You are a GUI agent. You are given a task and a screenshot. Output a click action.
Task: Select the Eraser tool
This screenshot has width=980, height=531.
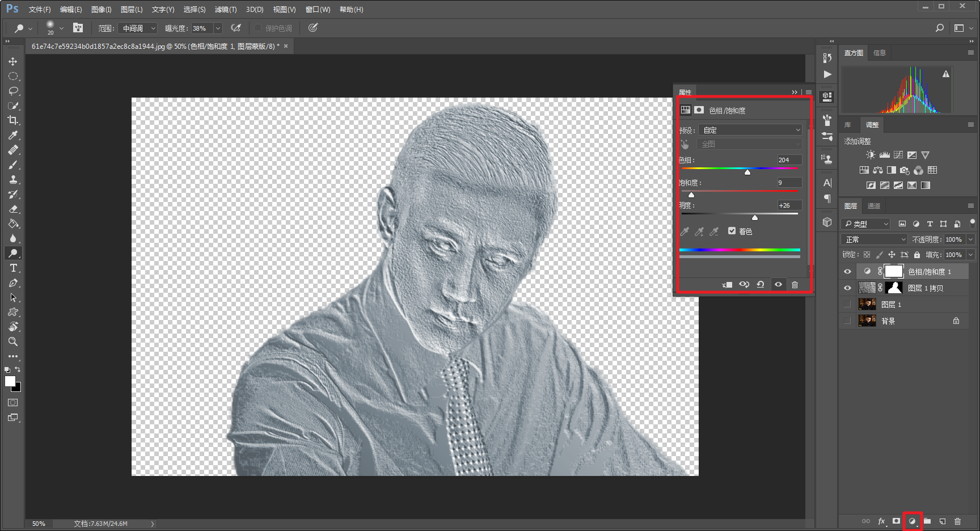[x=13, y=209]
